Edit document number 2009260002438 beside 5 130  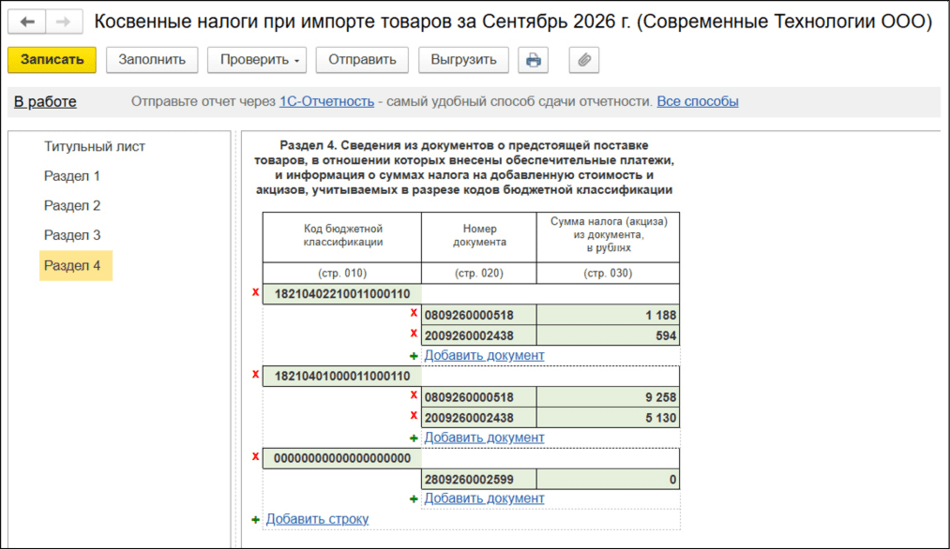479,418
